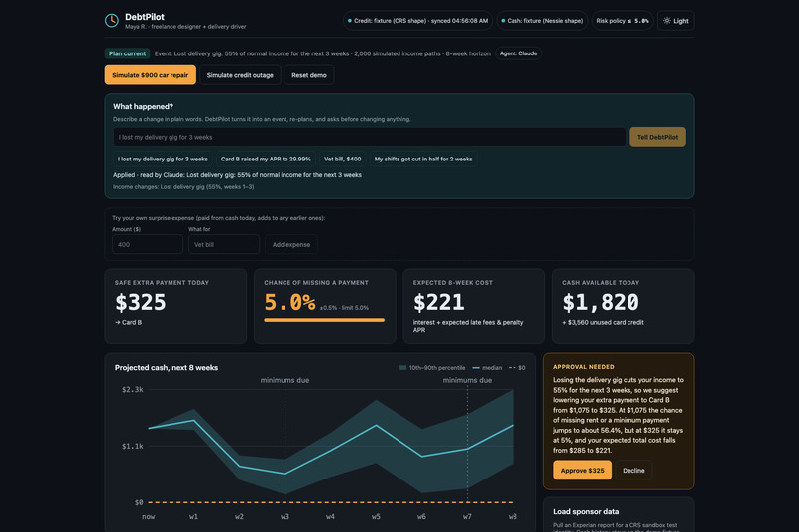Select 'My shifts got cut in half' chip

pyautogui.click(x=423, y=159)
